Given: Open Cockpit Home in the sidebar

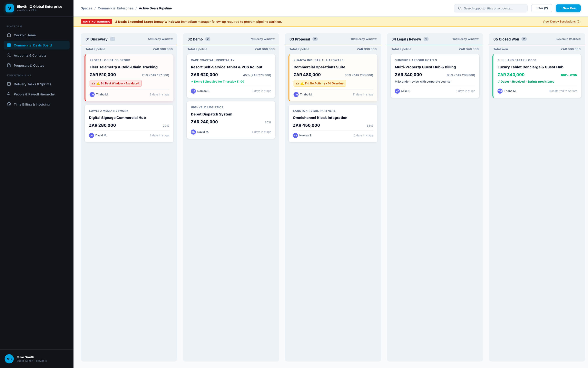Looking at the screenshot, I should coord(37,35).
